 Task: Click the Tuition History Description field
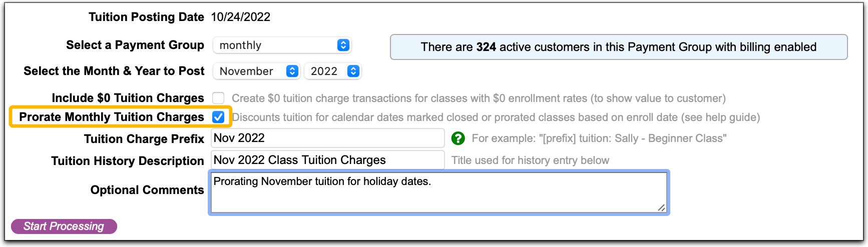tap(328, 160)
